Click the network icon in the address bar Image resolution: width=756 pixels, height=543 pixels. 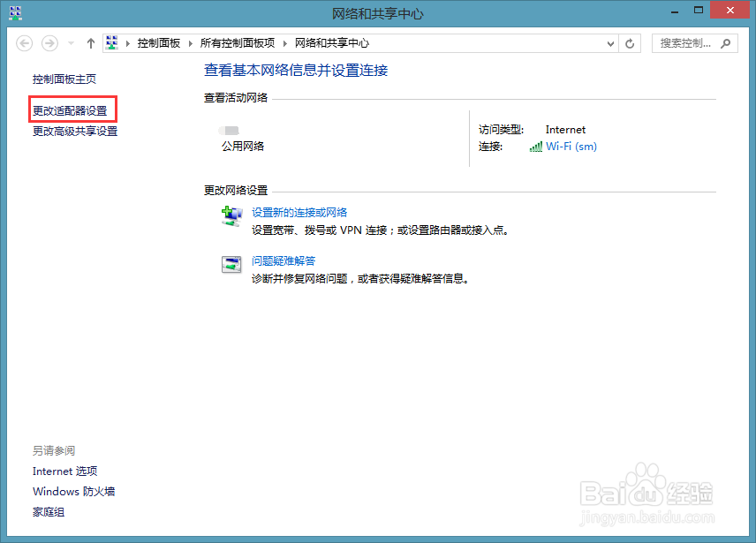(x=111, y=41)
